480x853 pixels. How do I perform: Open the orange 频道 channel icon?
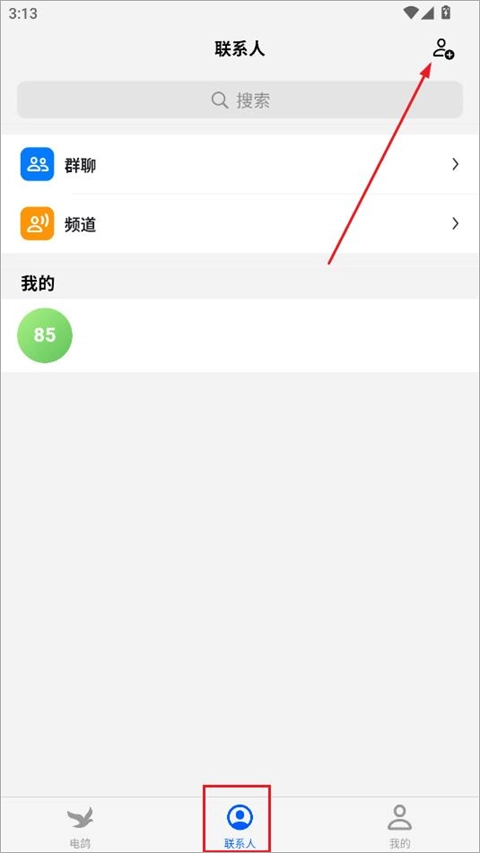[37, 223]
